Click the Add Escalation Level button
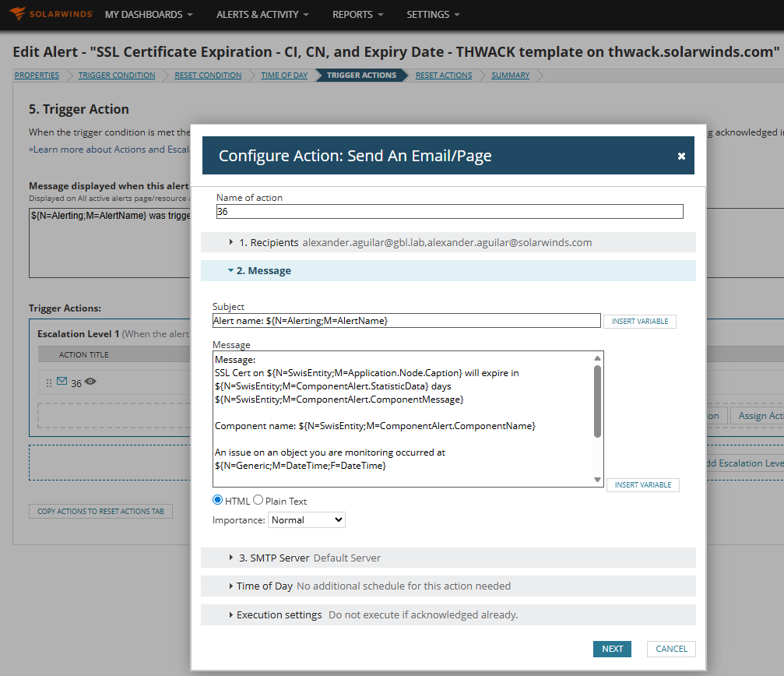 745,463
